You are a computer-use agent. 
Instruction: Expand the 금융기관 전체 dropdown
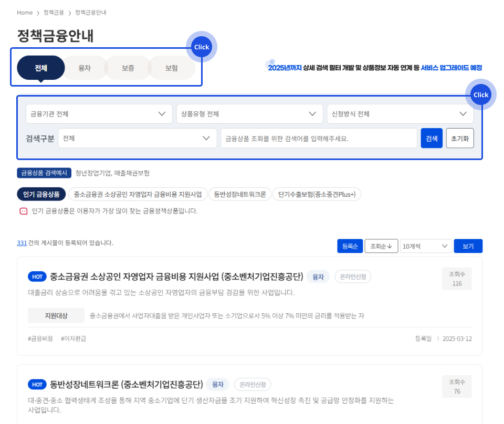(x=99, y=114)
